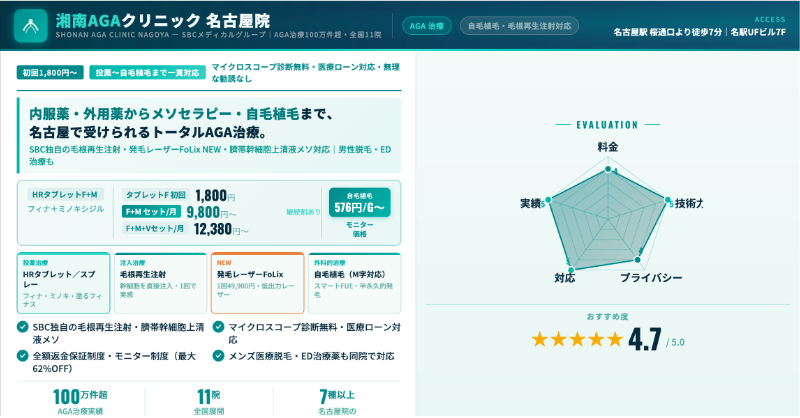Screen dimensions: 800x418
Task: Select the AGA治療 tag in header
Action: point(428,26)
